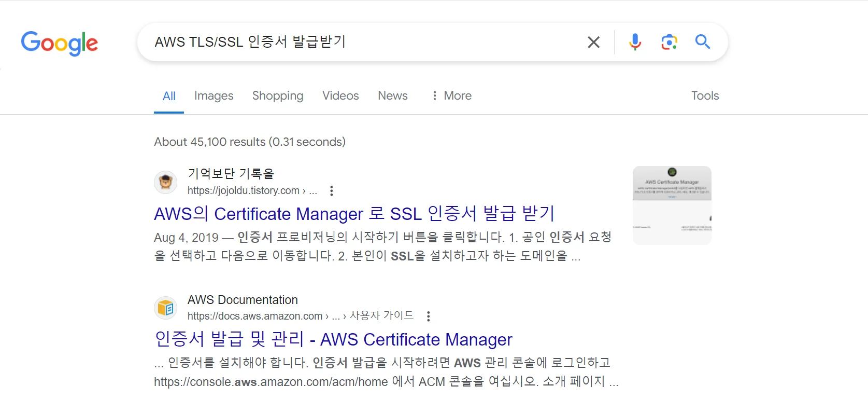This screenshot has height=400, width=868.
Task: Open the 'AWS의 Certificate Manager 로 SSL' result
Action: pyautogui.click(x=354, y=214)
